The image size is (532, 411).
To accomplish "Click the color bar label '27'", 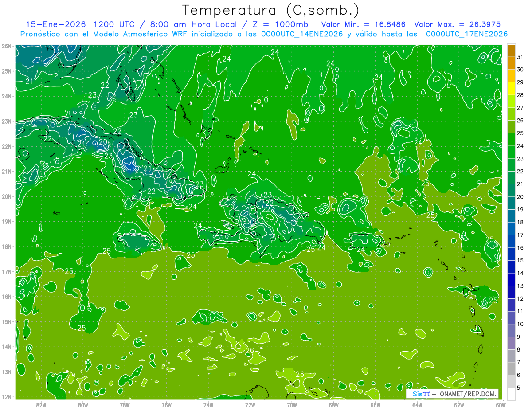I will tap(520, 108).
